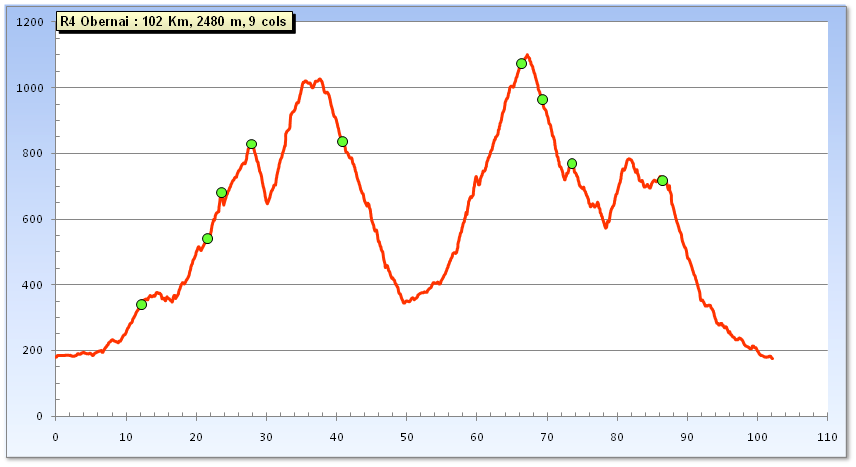The width and height of the screenshot is (856, 467).
Task: Select the green col marker at about 540 m
Action: 207,239
